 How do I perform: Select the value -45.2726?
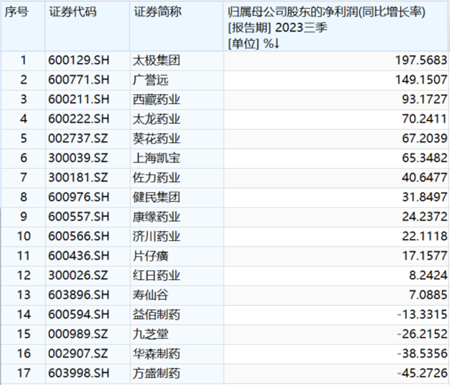coord(422,373)
